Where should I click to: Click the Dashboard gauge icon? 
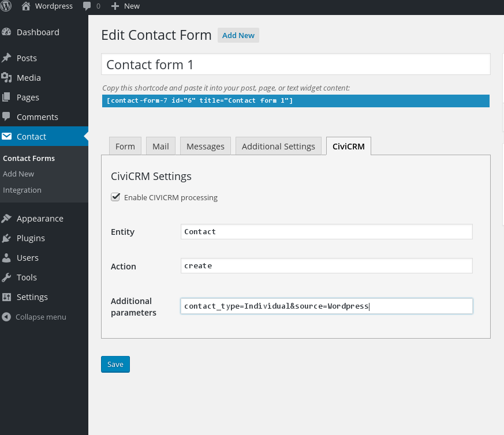click(6, 32)
